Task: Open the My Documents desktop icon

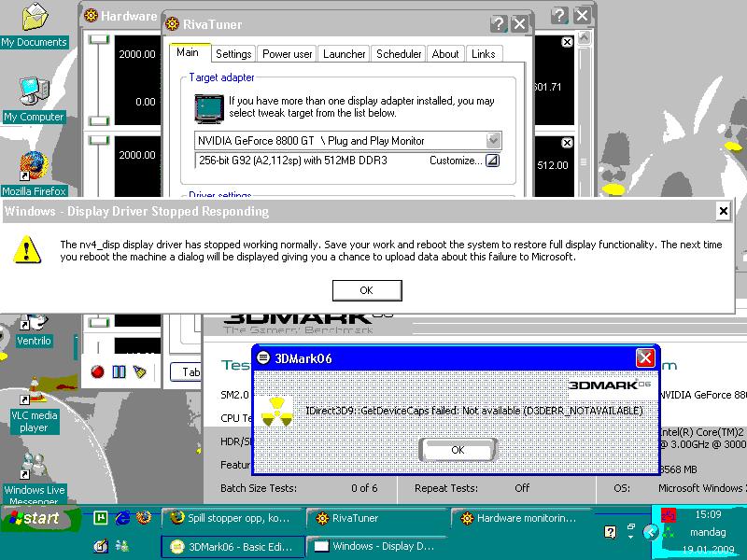Action: tap(34, 25)
